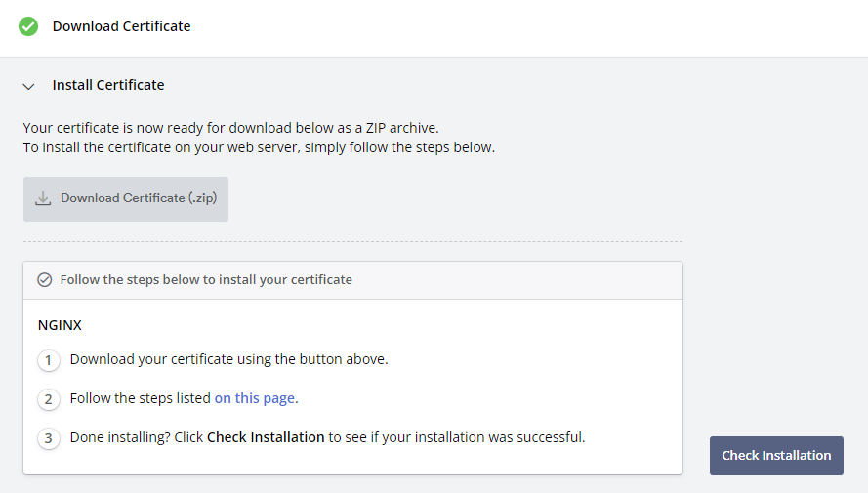868x493 pixels.
Task: Click the 'Follow the steps listed' text
Action: [140, 398]
